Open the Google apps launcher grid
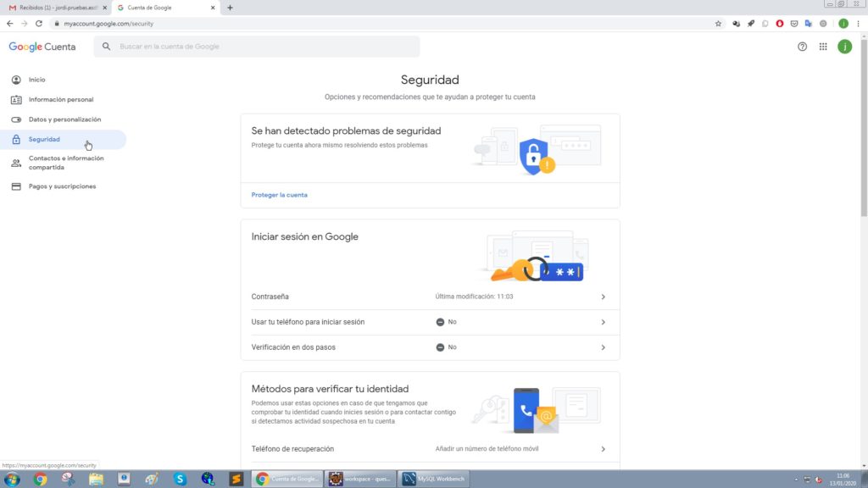Viewport: 868px width, 488px height. [x=823, y=47]
